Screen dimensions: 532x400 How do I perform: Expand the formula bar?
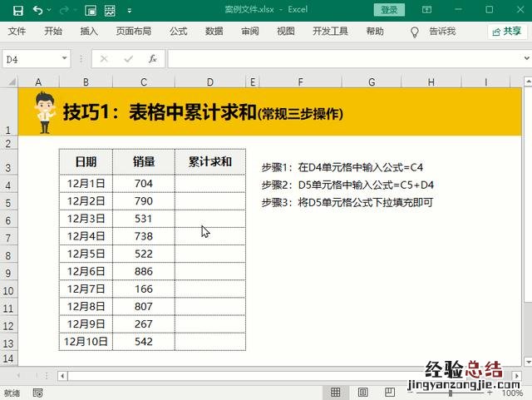tap(523, 59)
